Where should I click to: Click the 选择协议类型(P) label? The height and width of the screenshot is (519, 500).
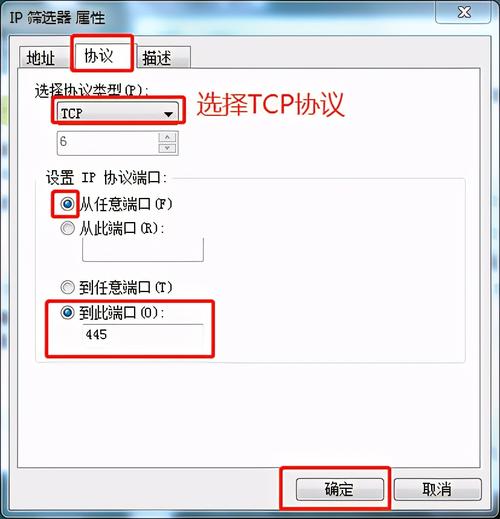click(91, 90)
